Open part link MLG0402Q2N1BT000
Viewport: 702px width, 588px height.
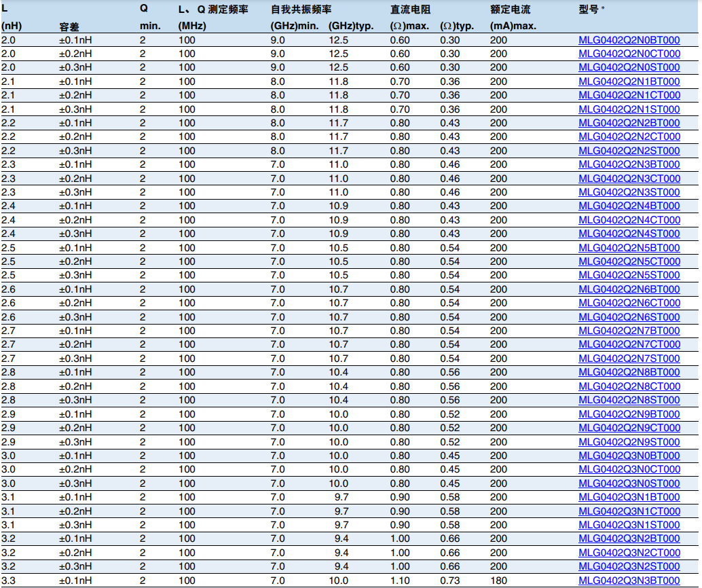[x=629, y=81]
